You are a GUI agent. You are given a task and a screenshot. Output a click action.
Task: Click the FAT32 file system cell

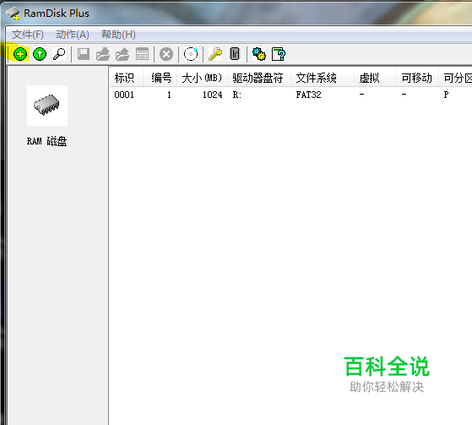pos(308,95)
